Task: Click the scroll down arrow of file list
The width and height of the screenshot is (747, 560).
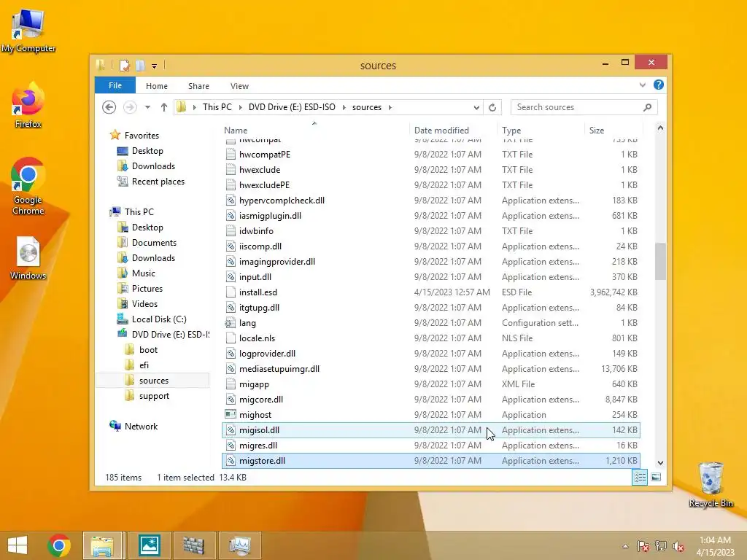Action: pyautogui.click(x=659, y=462)
